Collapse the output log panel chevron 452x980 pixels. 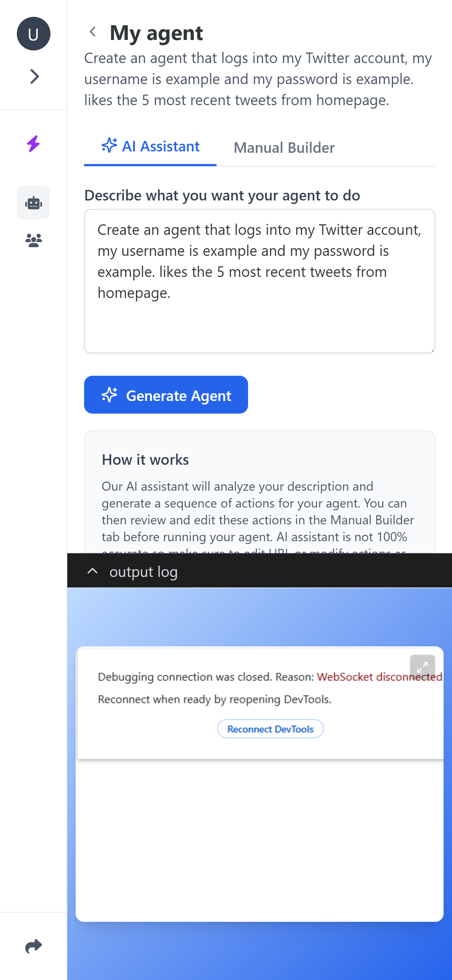pos(93,571)
